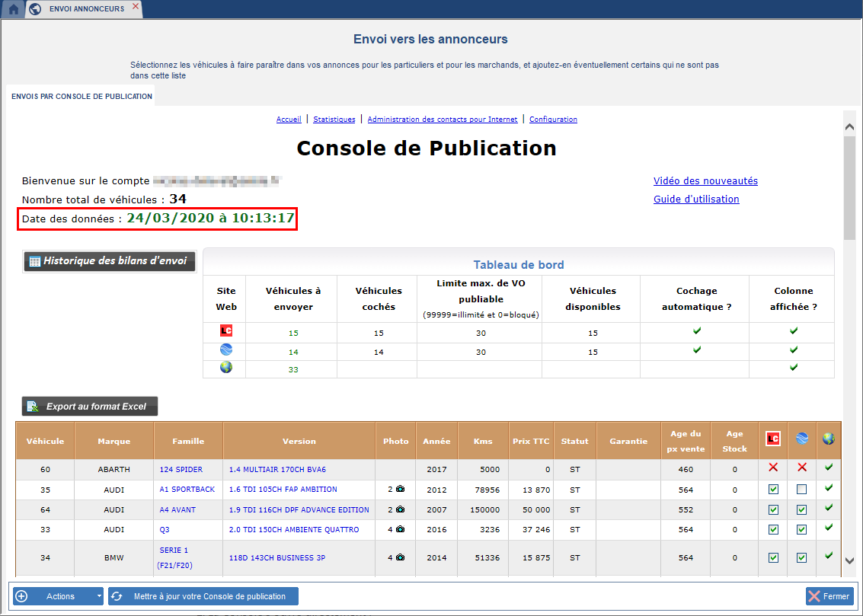Click the home icon tab
This screenshot has height=616, width=863.
pyautogui.click(x=13, y=9)
